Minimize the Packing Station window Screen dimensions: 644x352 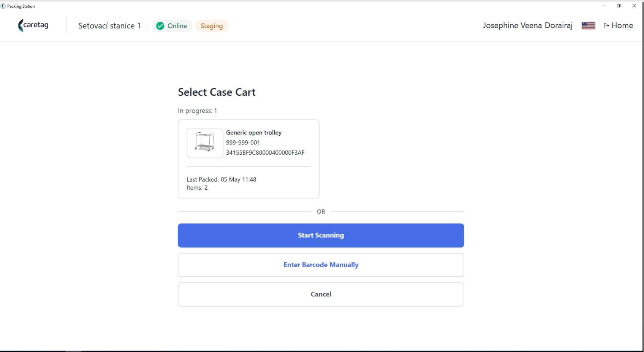[x=603, y=6]
